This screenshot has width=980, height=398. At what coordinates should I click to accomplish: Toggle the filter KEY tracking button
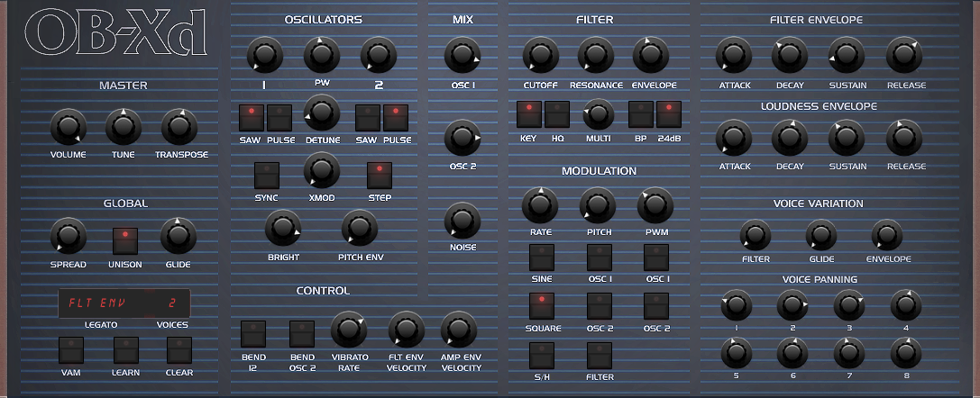click(528, 114)
